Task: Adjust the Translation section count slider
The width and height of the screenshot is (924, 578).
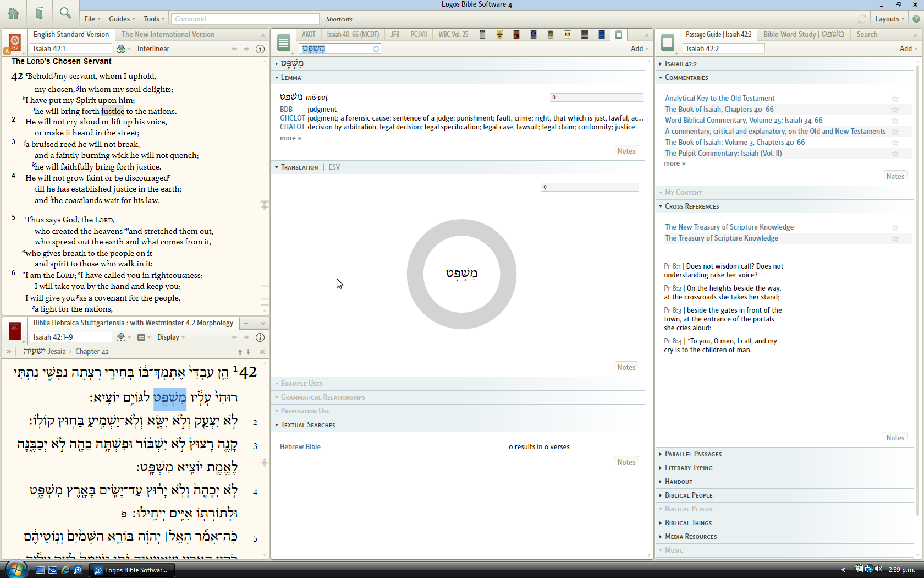Action: point(590,187)
